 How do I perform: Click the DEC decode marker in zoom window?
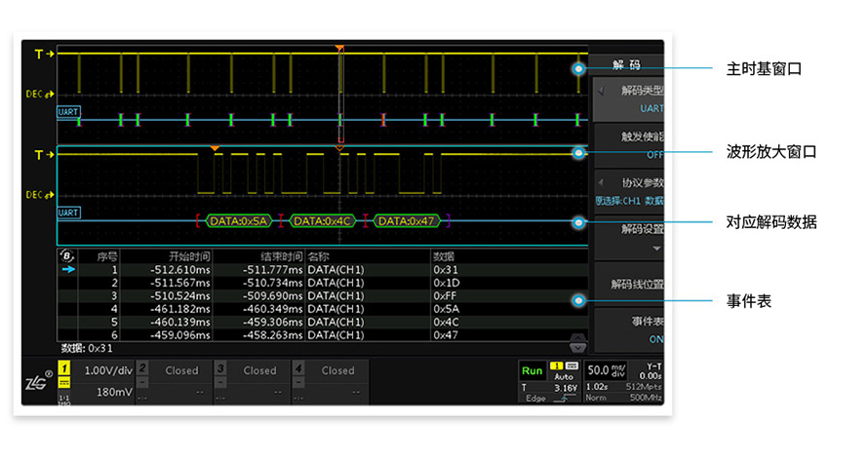pyautogui.click(x=40, y=195)
